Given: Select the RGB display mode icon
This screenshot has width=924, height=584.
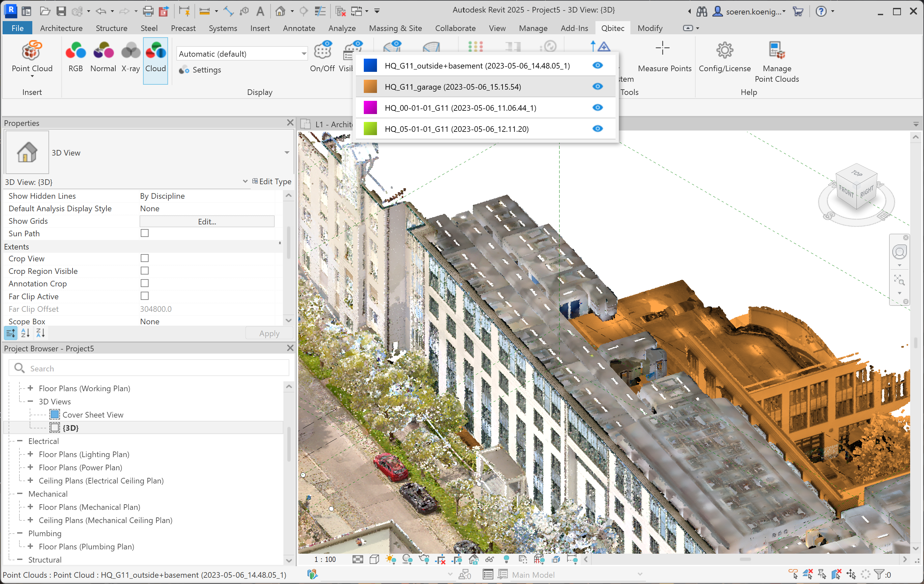Looking at the screenshot, I should tap(75, 51).
